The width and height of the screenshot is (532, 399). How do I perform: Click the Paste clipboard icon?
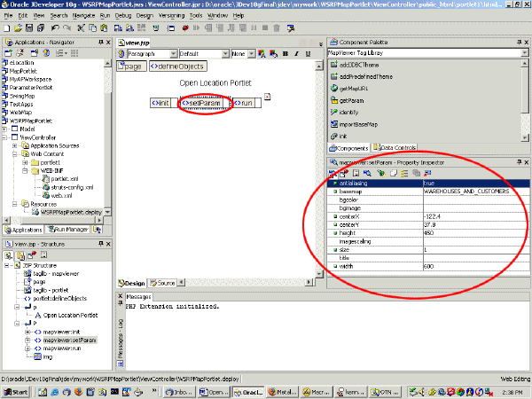coord(104,28)
